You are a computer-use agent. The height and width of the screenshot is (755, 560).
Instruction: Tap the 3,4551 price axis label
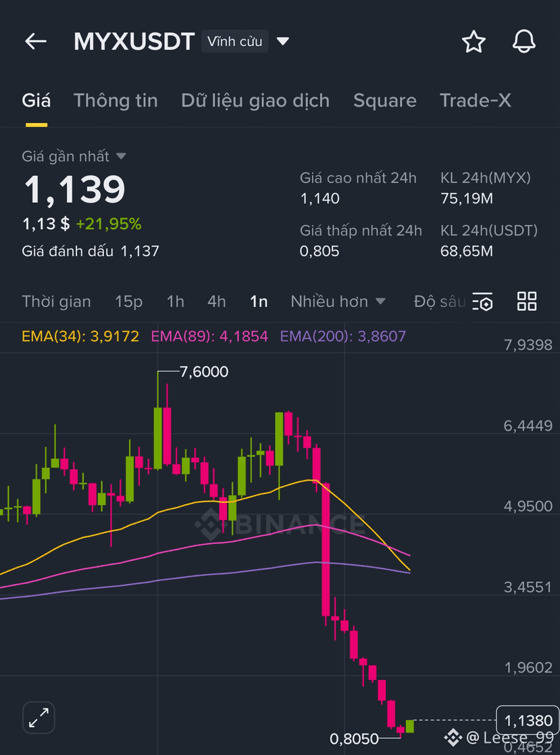coord(528,587)
